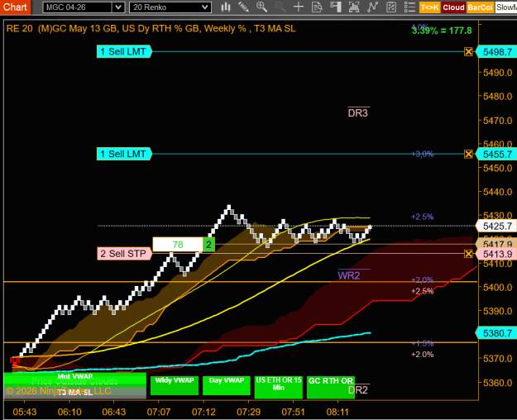This screenshot has height=420, width=517.
Task: Cancel the 5498.7 sell limit order X
Action: coord(468,52)
